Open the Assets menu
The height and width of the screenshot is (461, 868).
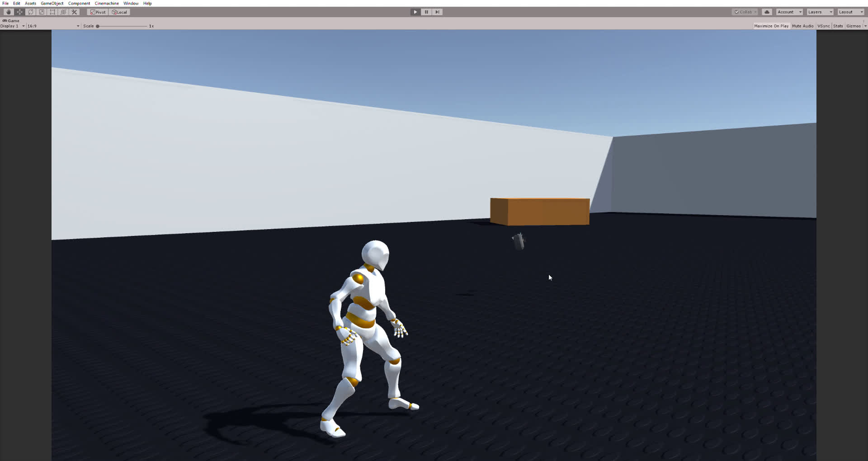click(30, 3)
